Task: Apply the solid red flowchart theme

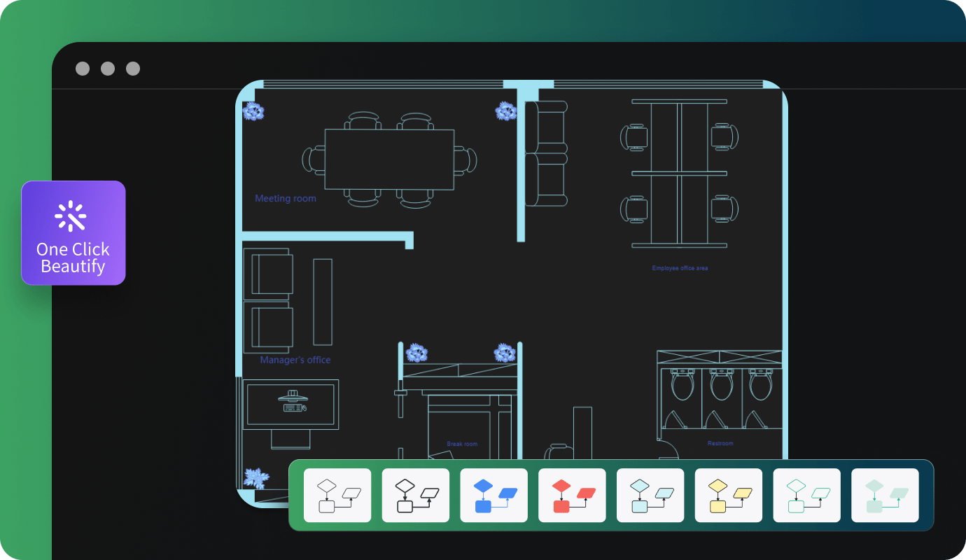Action: (572, 496)
